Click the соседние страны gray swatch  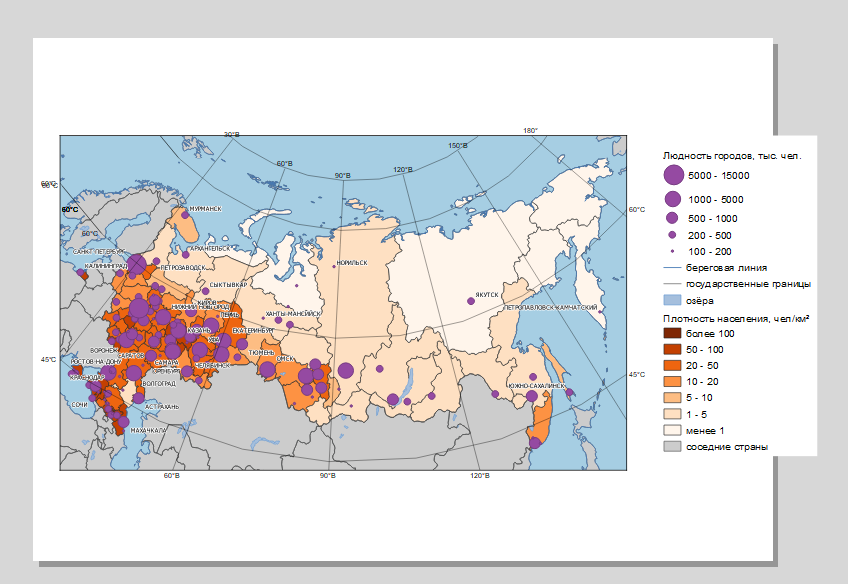pos(672,446)
